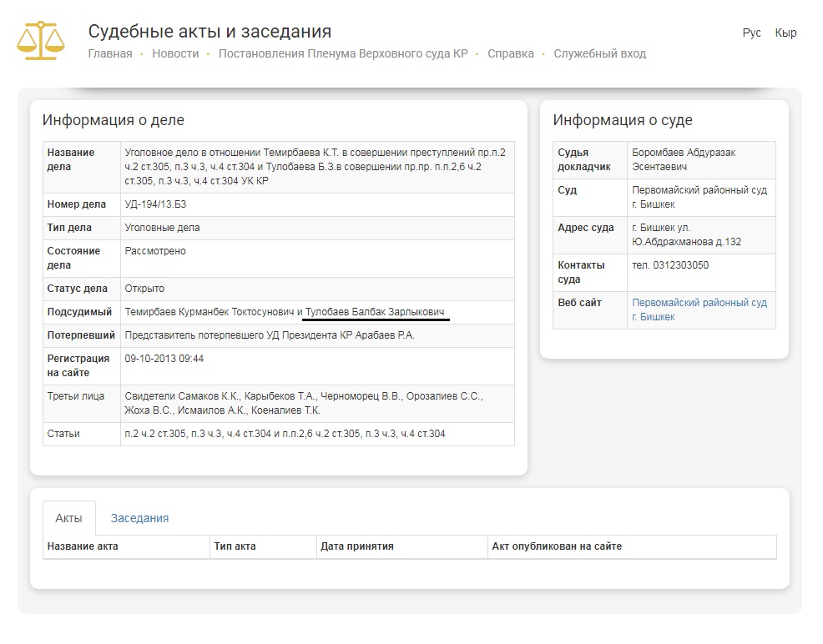Screen dimensions: 823x644
Task: Select the Акты tab
Action: (68, 518)
